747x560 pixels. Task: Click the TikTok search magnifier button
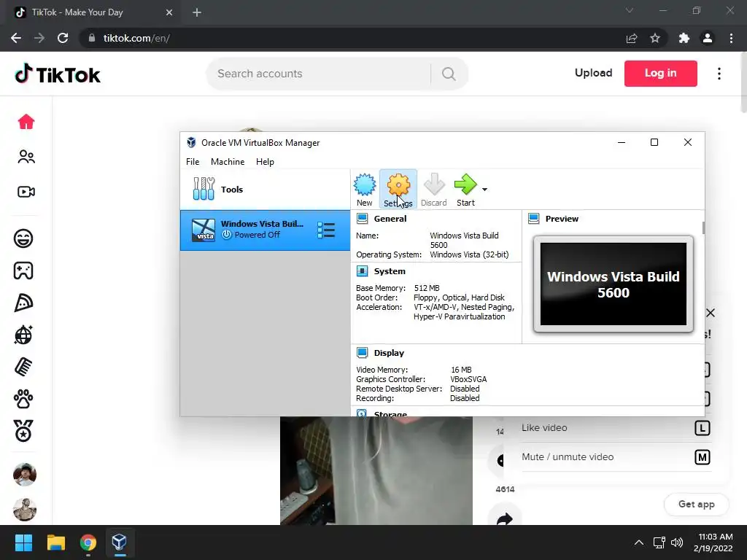(449, 74)
